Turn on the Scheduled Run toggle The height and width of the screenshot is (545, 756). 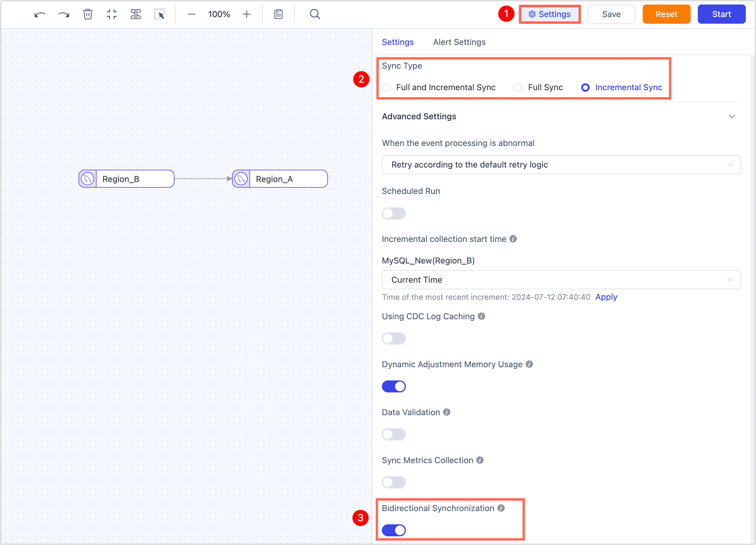point(394,213)
